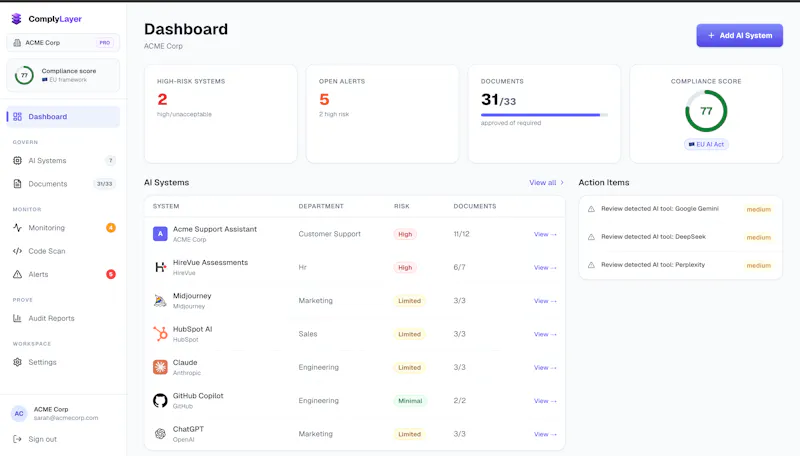Click the documents approval progress bar
This screenshot has height=456, width=800.
click(x=544, y=115)
